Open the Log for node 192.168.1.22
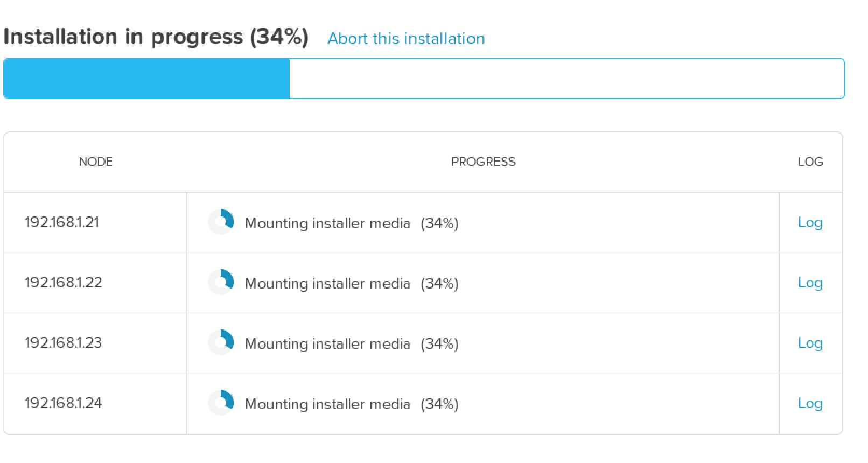The height and width of the screenshot is (463, 868). pyautogui.click(x=810, y=283)
